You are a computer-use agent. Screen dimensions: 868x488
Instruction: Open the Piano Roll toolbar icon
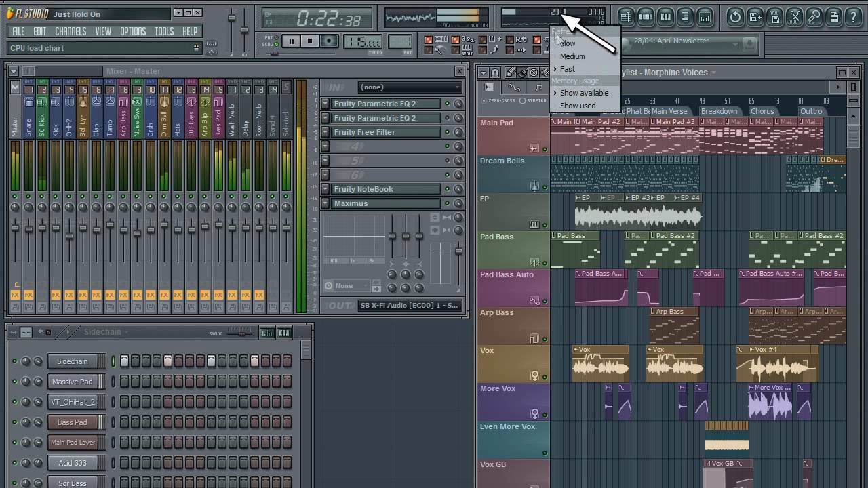tap(665, 16)
